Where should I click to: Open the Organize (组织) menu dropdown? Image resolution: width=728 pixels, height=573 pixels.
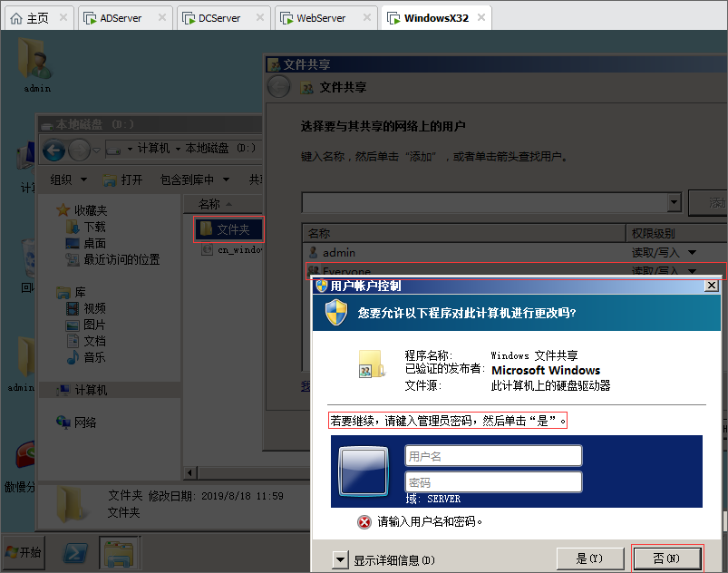click(68, 180)
